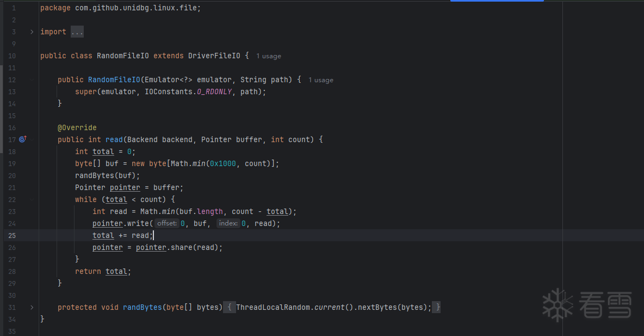Click 'buf.length' on line 23
The height and width of the screenshot is (336, 644).
[x=201, y=211]
